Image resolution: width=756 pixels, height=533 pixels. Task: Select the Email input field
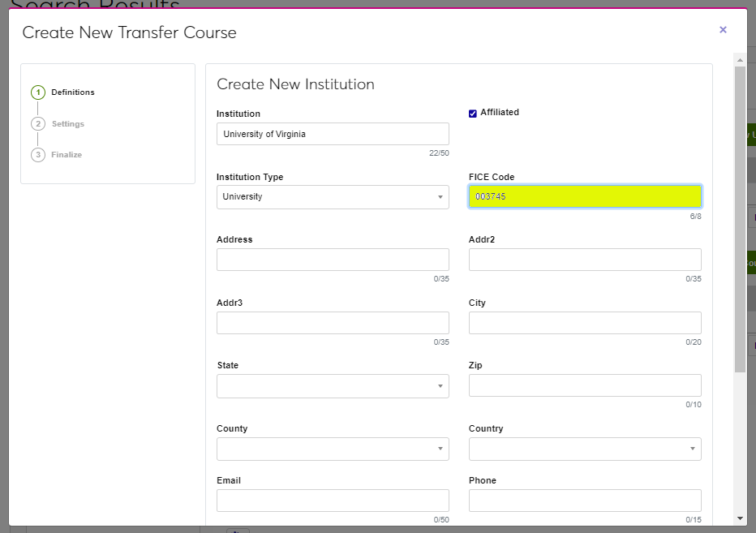point(333,501)
